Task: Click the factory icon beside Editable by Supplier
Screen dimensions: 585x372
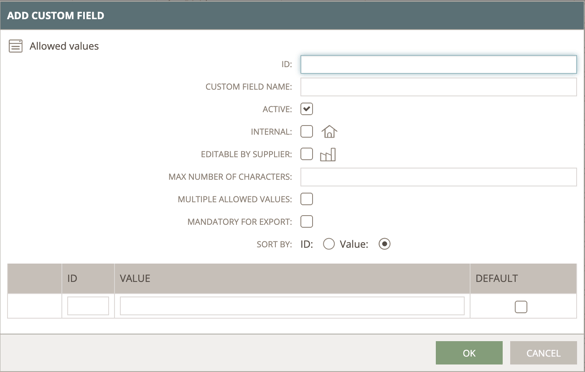Action: click(328, 154)
